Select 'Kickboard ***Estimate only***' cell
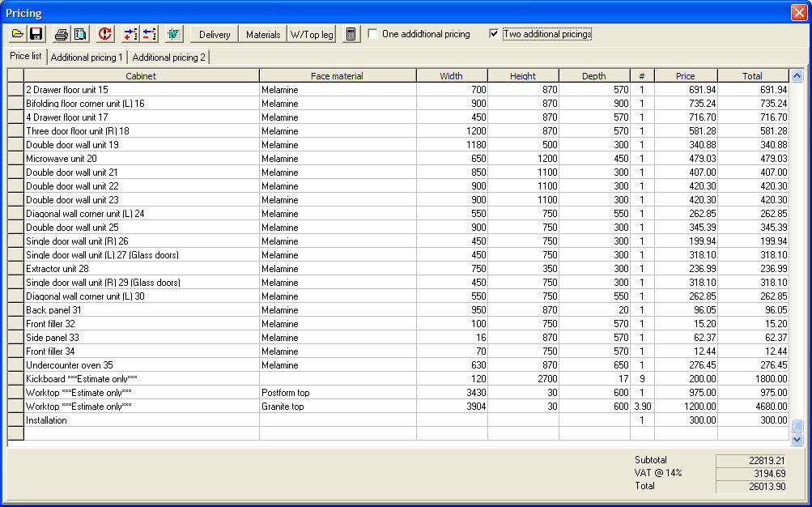The image size is (812, 507). (141, 378)
